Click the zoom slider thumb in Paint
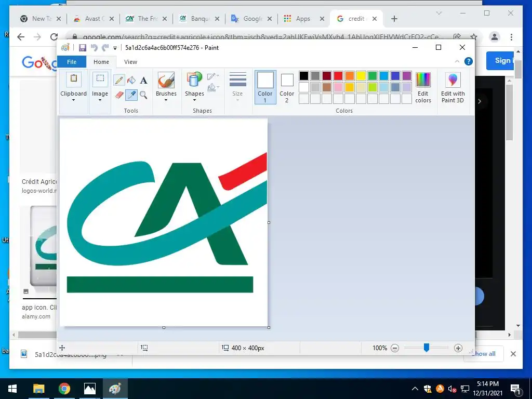This screenshot has width=532, height=399. click(427, 348)
